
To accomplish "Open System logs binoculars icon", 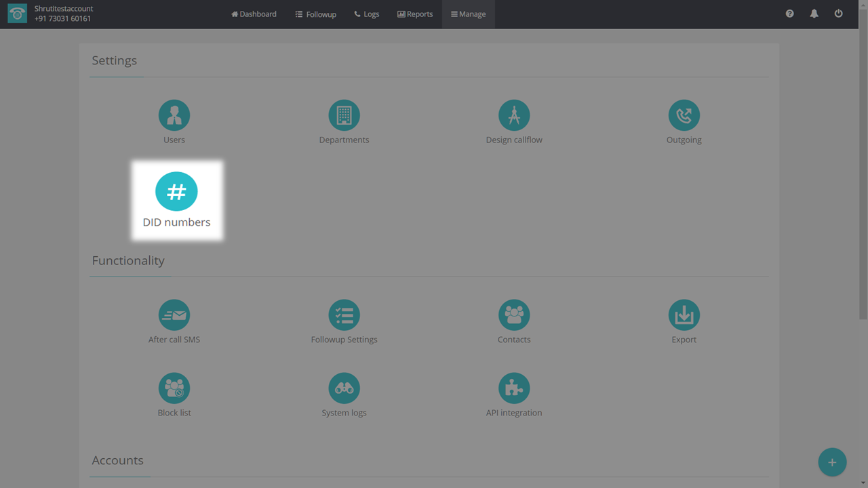I will pos(344,388).
